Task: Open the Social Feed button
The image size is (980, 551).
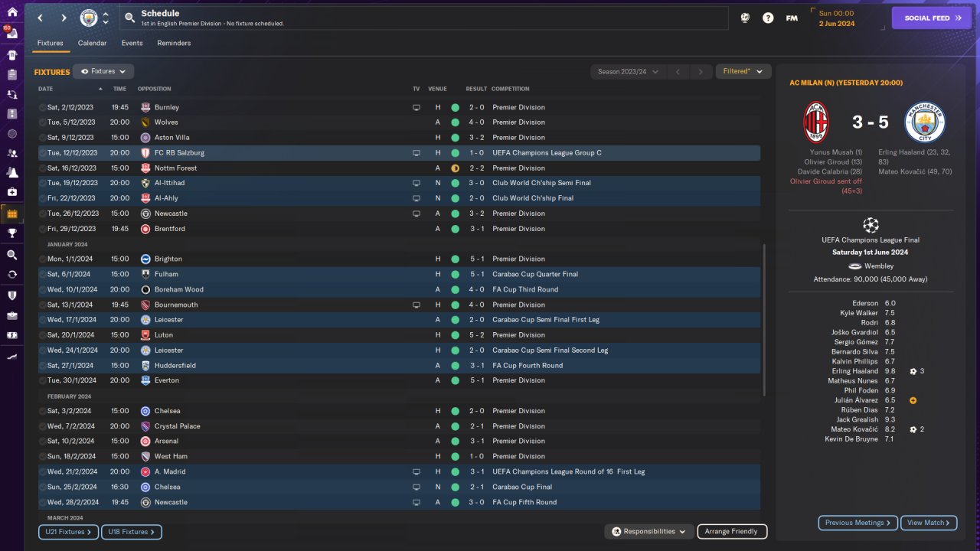Action: click(x=932, y=18)
